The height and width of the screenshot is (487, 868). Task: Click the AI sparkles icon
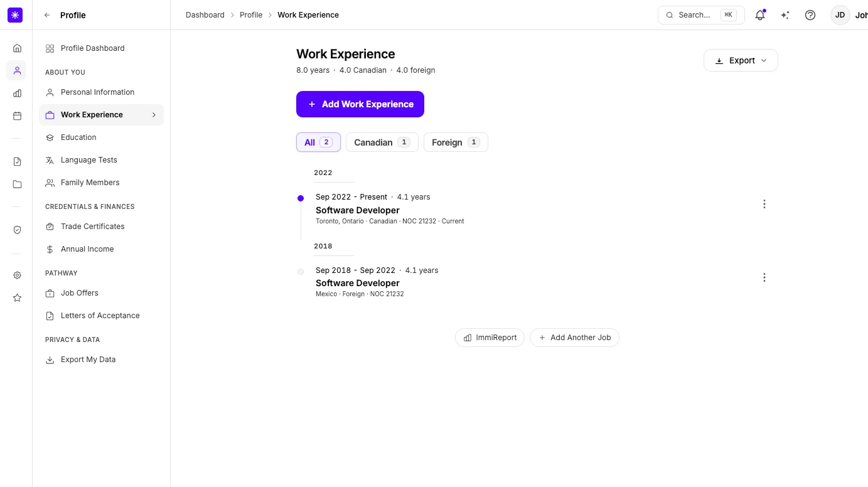tap(785, 15)
